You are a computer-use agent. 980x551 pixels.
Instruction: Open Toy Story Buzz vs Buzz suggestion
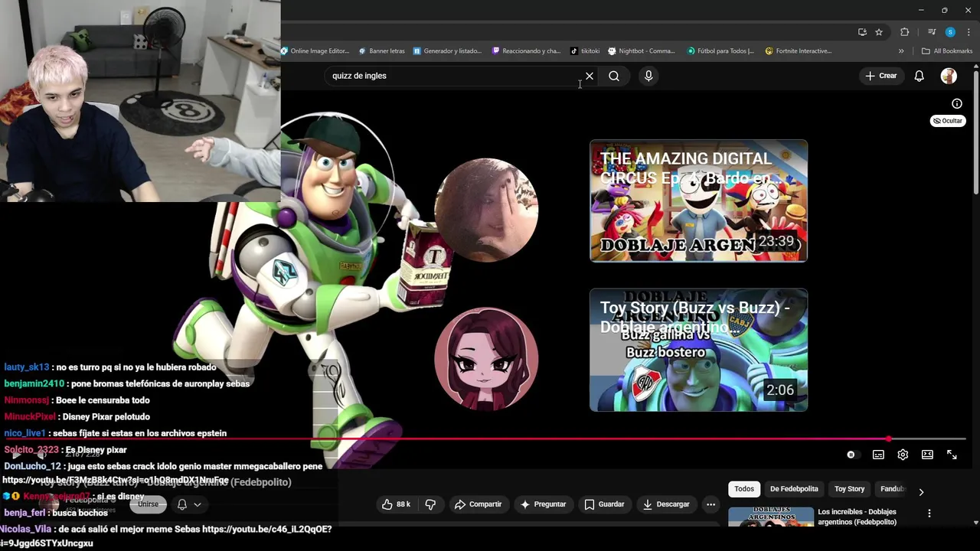698,350
